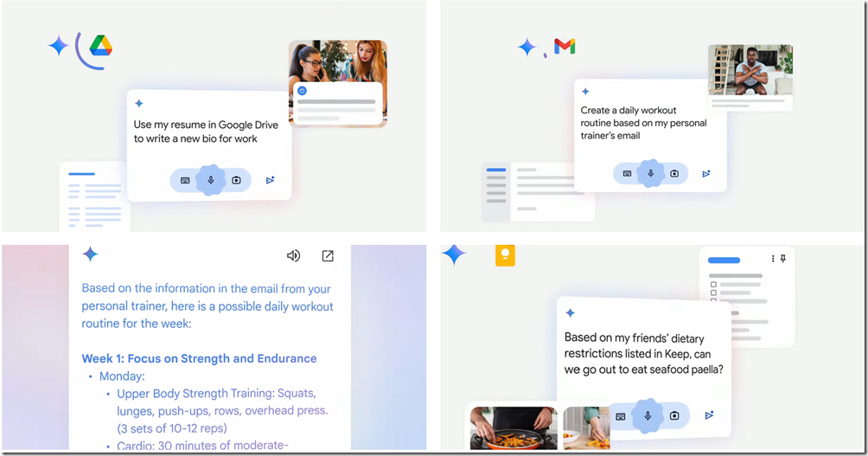
Task: Click keyboard icon in seafood paella card
Action: (621, 416)
